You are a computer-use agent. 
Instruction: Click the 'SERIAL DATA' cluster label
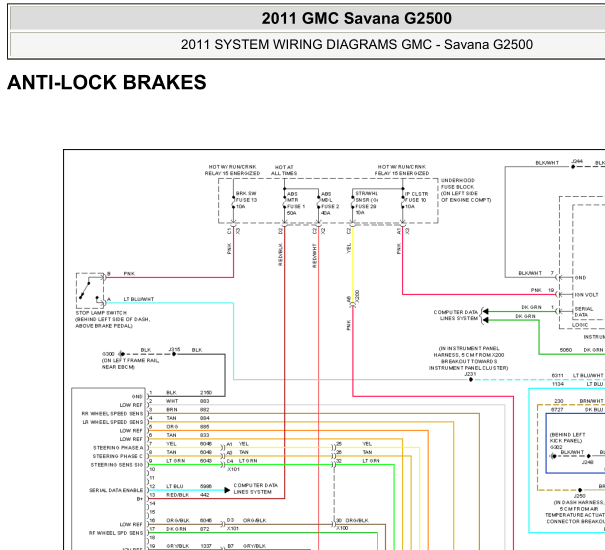coord(584,312)
